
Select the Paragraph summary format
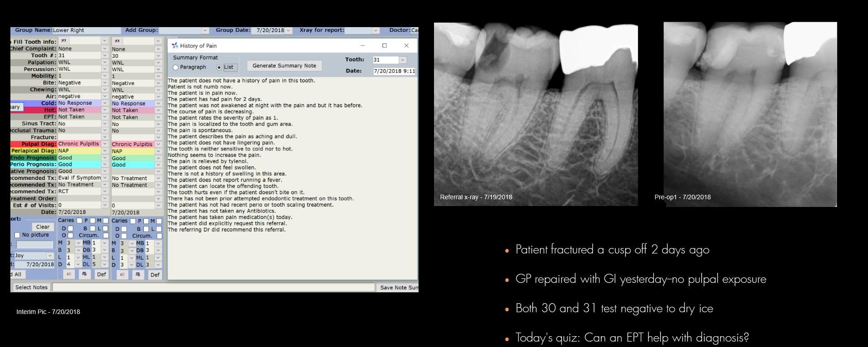coord(175,67)
